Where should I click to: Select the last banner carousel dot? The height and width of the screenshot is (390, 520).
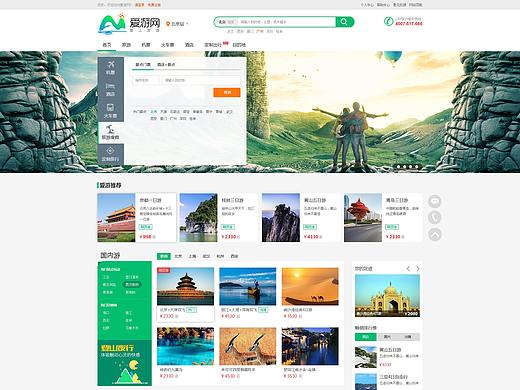417,167
